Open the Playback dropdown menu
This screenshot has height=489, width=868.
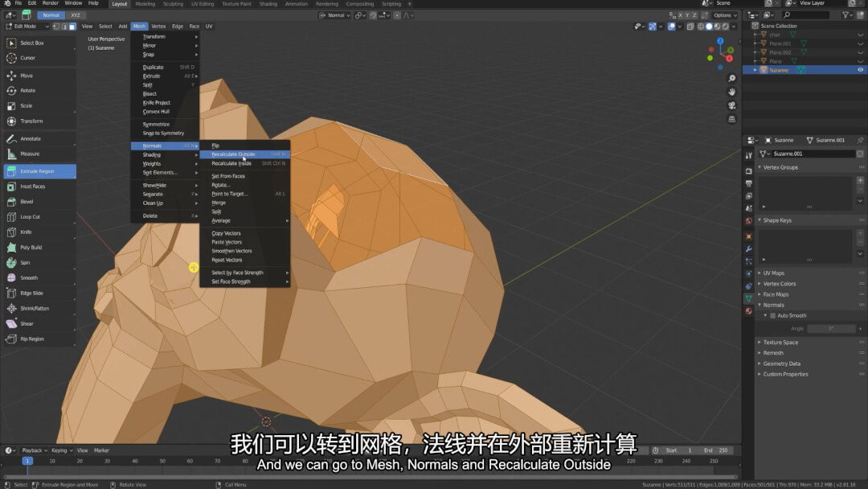click(35, 450)
